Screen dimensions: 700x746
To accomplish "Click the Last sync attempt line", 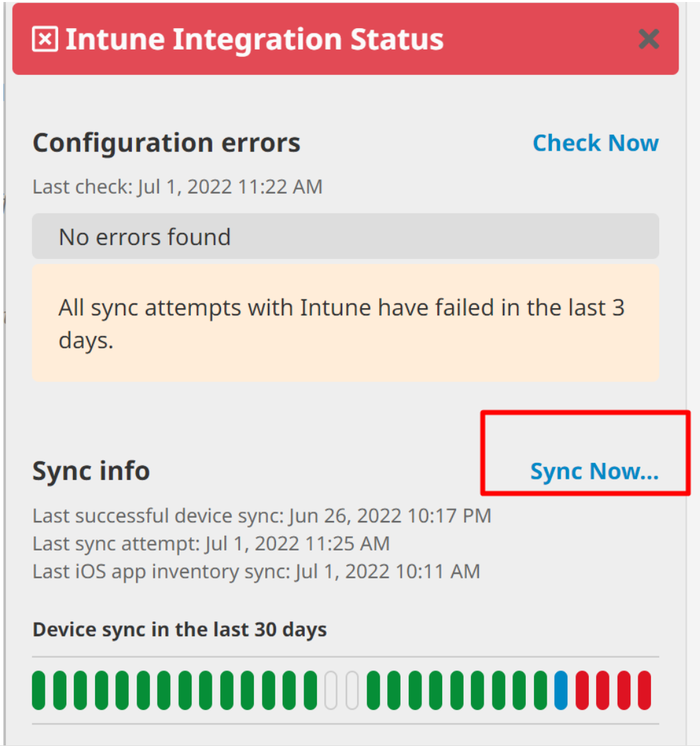I will (x=211, y=544).
